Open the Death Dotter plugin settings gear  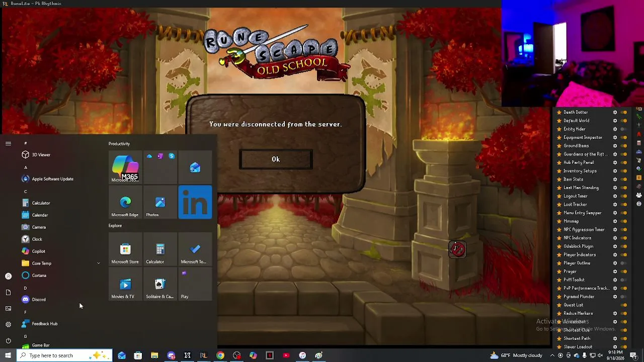(615, 112)
